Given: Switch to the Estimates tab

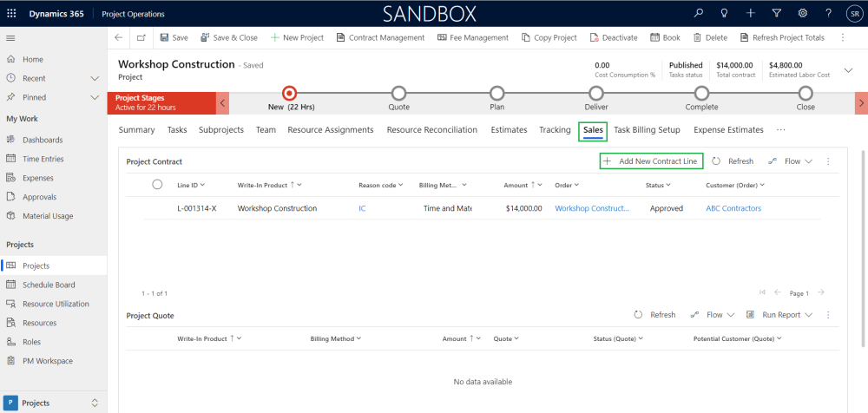Looking at the screenshot, I should pyautogui.click(x=509, y=129).
